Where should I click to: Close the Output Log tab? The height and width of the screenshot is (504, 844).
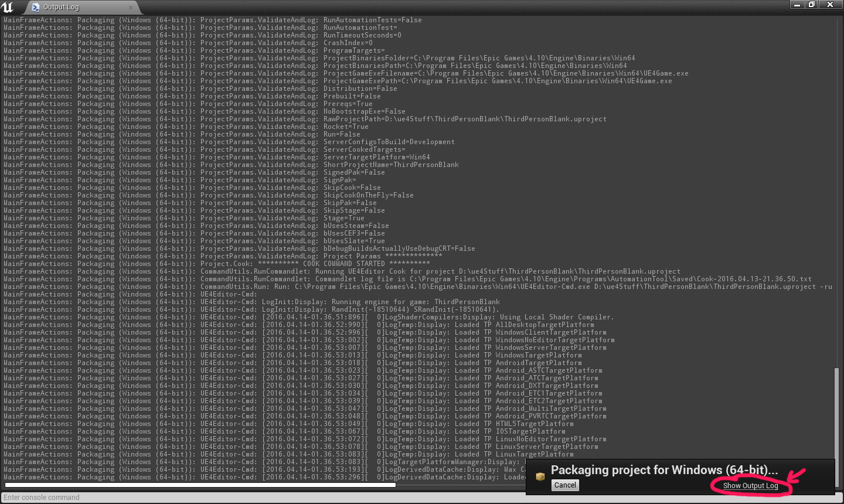(x=130, y=7)
